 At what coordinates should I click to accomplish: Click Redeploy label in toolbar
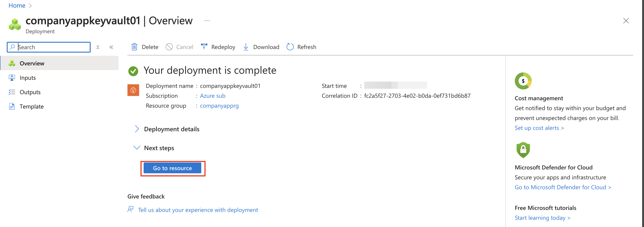coord(223,47)
